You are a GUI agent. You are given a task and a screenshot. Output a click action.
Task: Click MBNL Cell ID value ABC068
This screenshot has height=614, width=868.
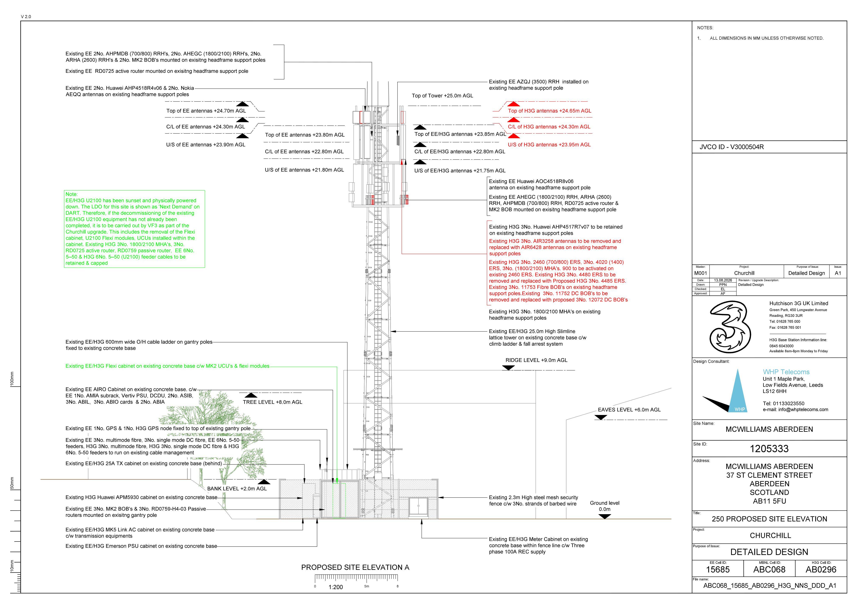pyautogui.click(x=769, y=570)
